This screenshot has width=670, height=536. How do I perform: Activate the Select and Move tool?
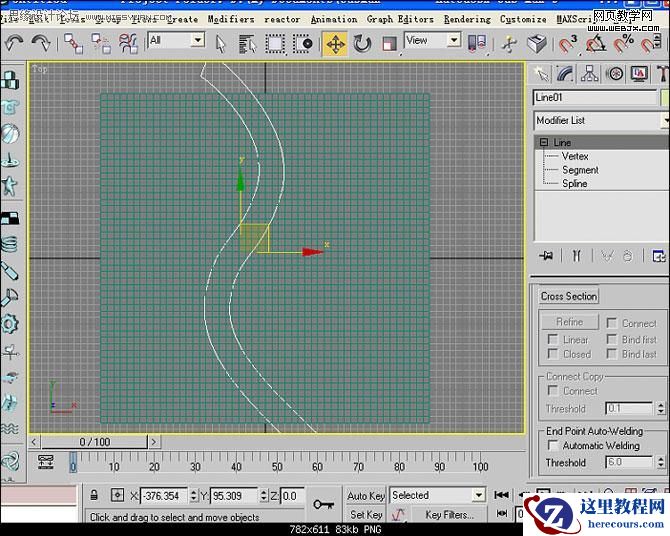coord(335,44)
